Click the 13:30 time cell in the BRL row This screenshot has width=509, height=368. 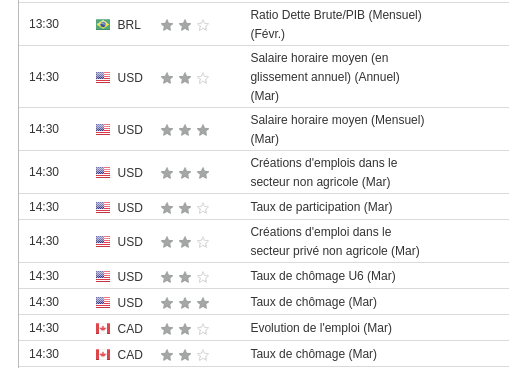click(x=44, y=24)
